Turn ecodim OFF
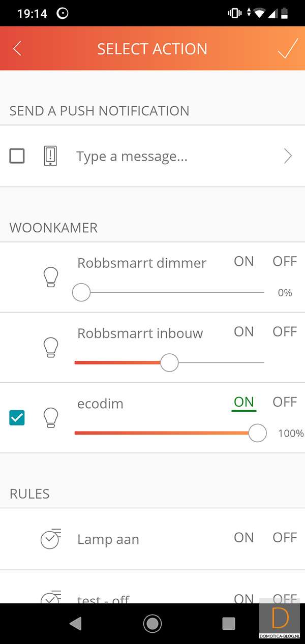Viewport: 305px width, 644px height. tap(285, 402)
